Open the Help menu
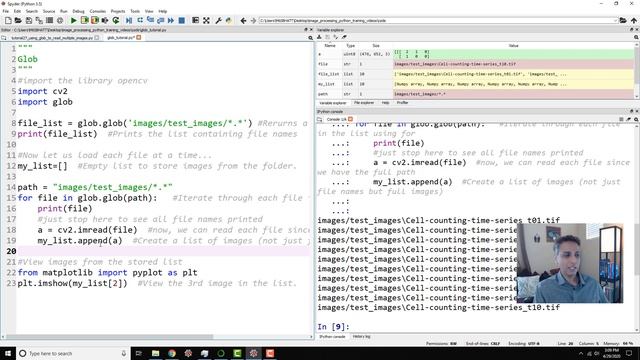Screen dimensions: 640x360 tap(162, 11)
